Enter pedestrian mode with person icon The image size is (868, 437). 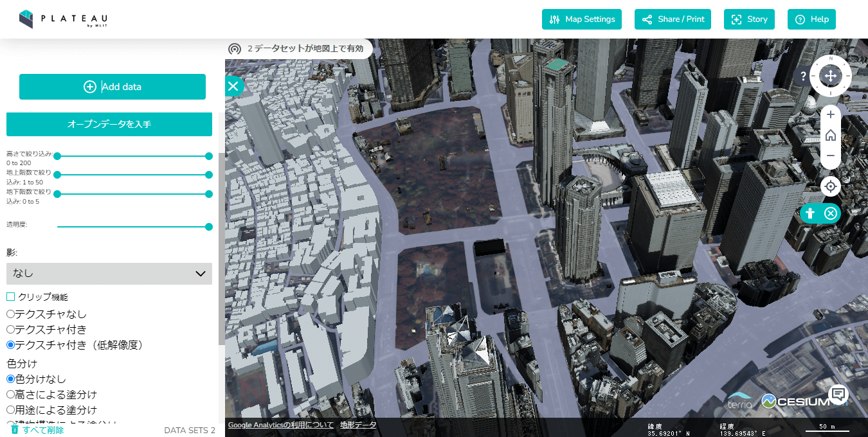click(x=811, y=213)
